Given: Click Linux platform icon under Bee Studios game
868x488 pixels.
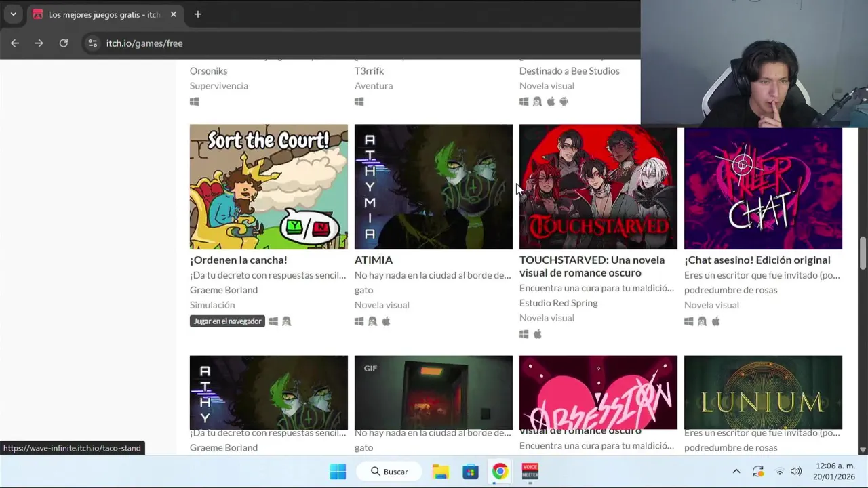Looking at the screenshot, I should (x=538, y=102).
